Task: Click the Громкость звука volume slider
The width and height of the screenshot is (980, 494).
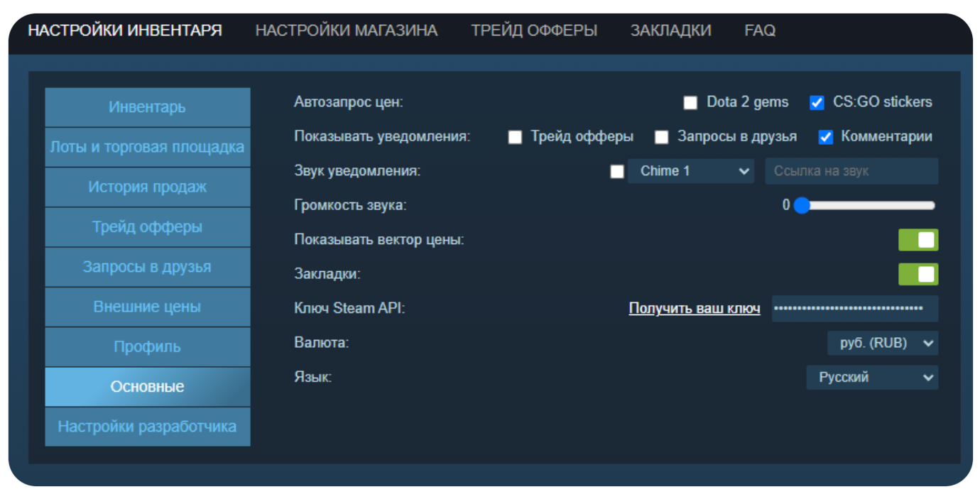Action: pos(868,206)
